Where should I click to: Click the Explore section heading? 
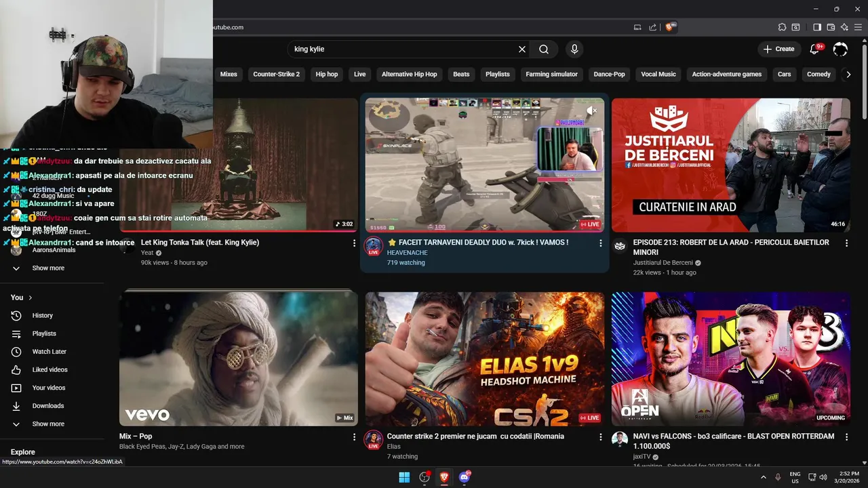(23, 452)
